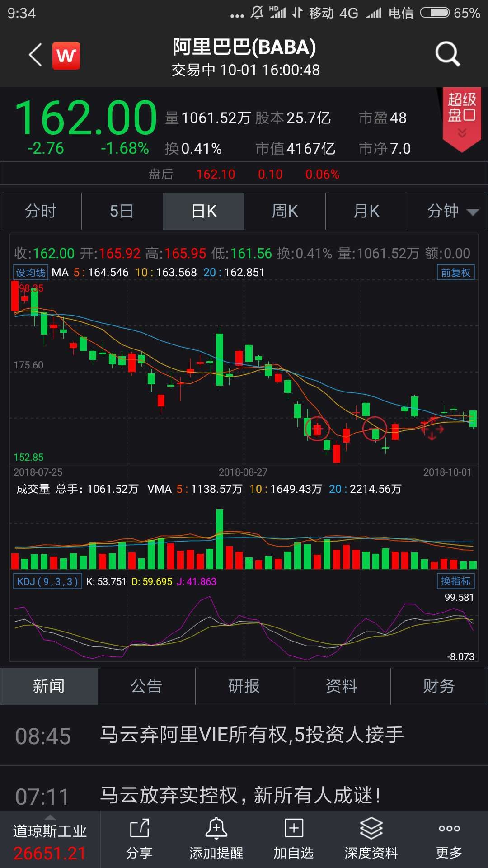The image size is (488, 868).
Task: Open the 研报 research reports tab
Action: point(244,686)
